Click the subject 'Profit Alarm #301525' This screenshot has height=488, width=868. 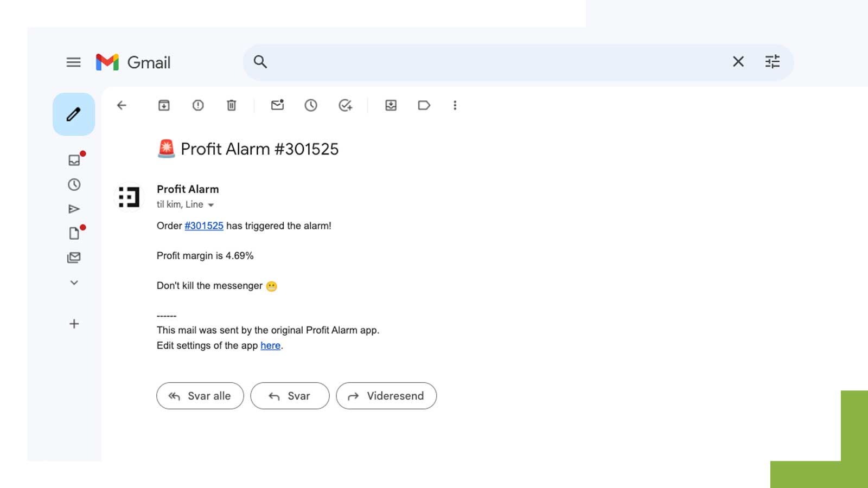click(259, 149)
